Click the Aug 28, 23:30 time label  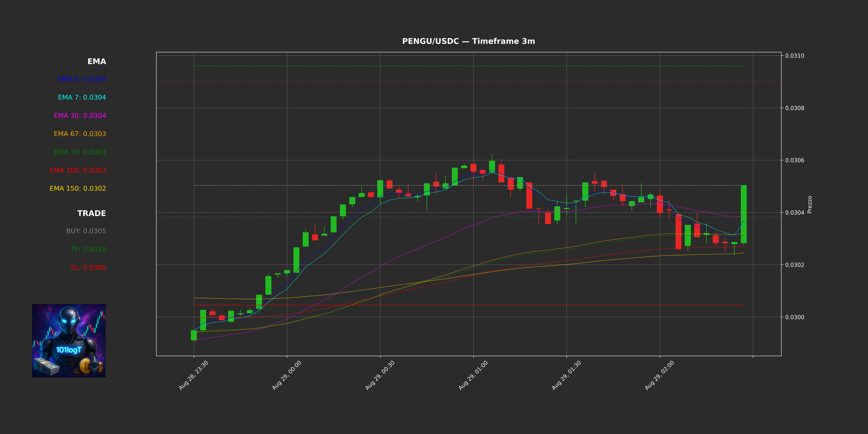click(193, 375)
